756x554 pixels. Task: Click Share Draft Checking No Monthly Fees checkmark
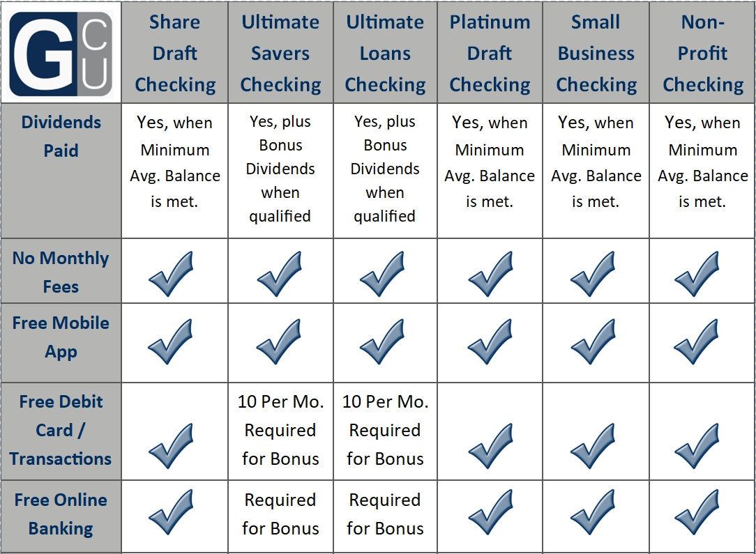tap(171, 274)
